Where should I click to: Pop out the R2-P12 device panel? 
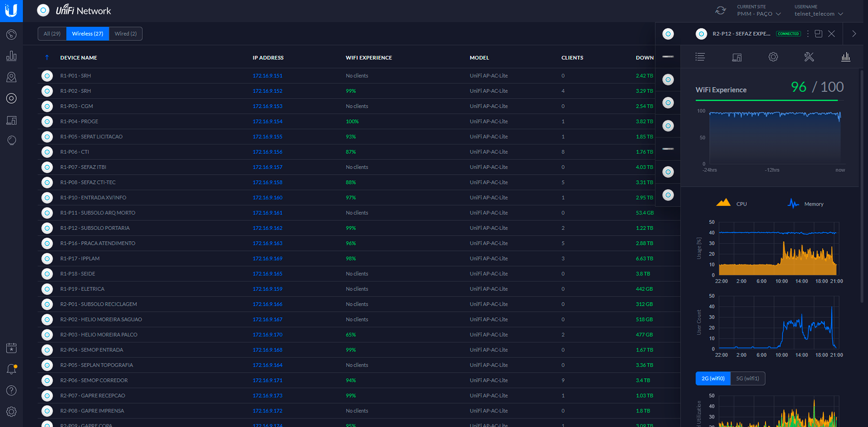click(x=819, y=33)
